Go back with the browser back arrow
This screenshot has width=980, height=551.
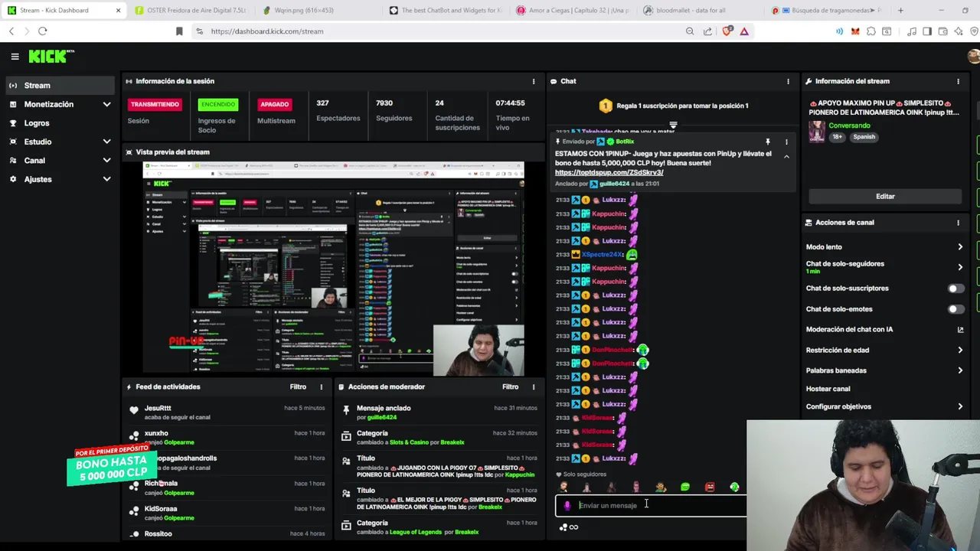[11, 31]
